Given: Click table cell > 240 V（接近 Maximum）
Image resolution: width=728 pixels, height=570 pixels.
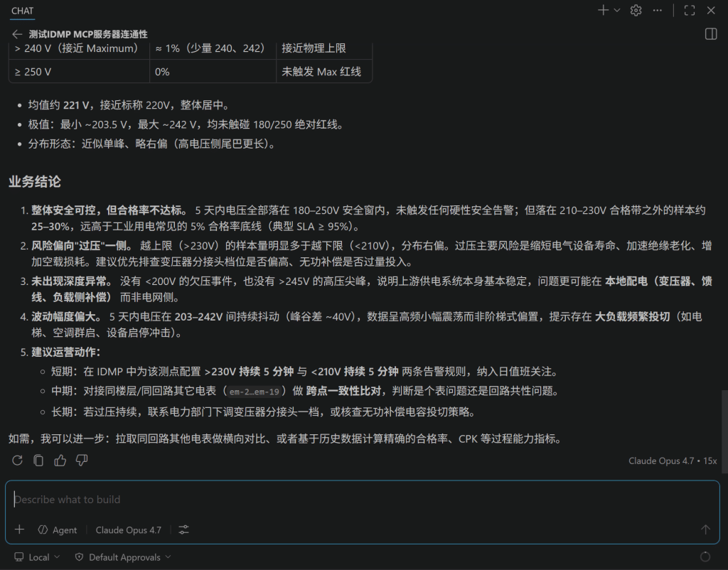Looking at the screenshot, I should pos(79,48).
